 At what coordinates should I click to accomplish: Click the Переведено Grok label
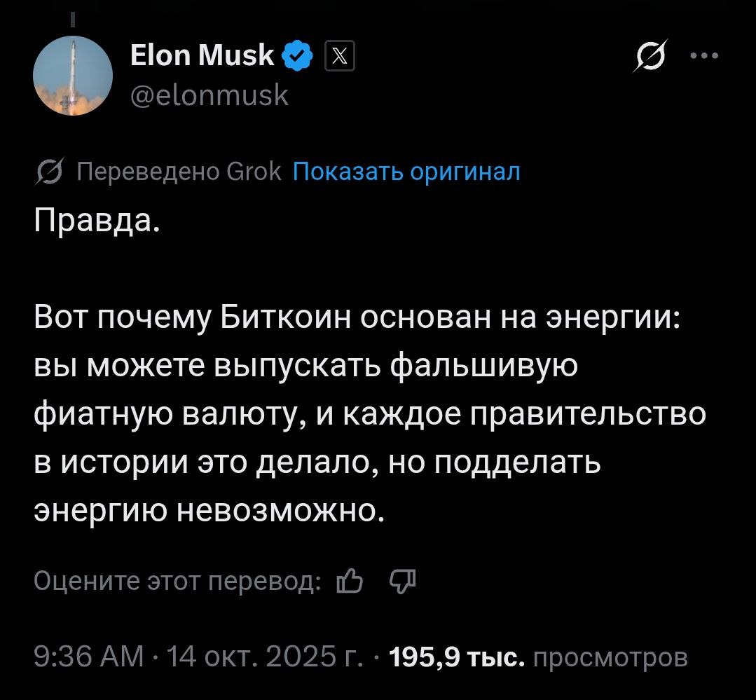pos(178,171)
